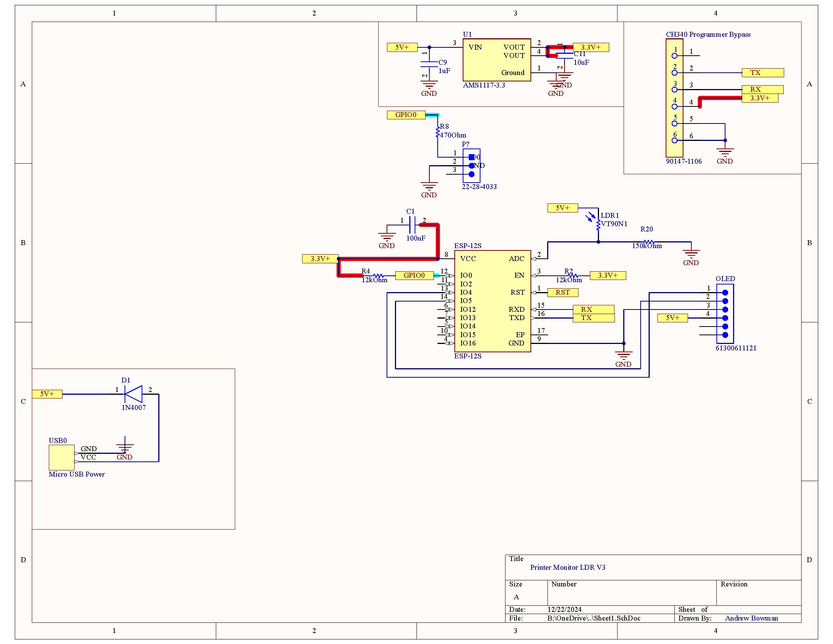Click the RST net label near ESP-12S
The width and height of the screenshot is (833, 644).
click(562, 292)
